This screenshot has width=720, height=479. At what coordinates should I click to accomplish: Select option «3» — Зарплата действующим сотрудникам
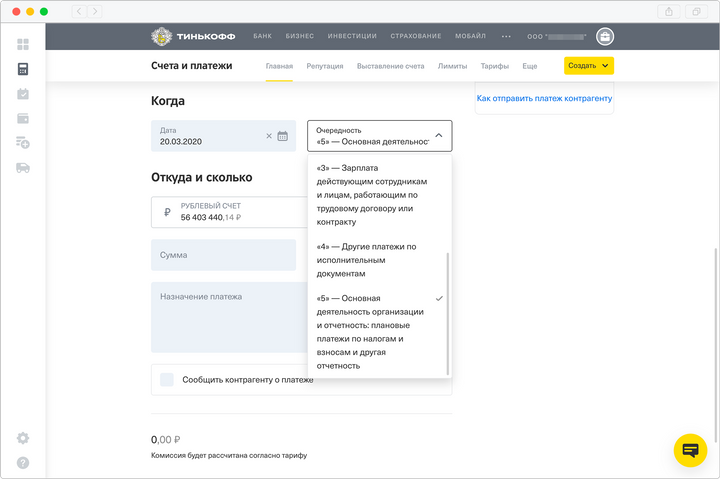pos(372,194)
